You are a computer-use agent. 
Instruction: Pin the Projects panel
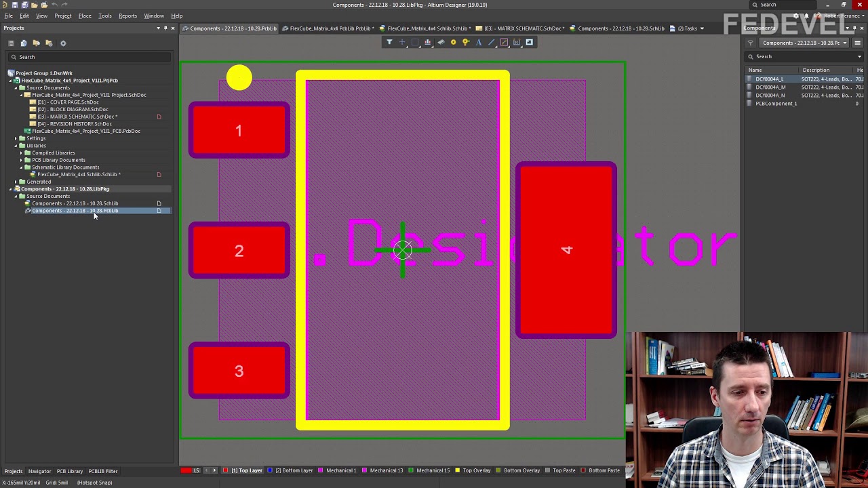165,28
